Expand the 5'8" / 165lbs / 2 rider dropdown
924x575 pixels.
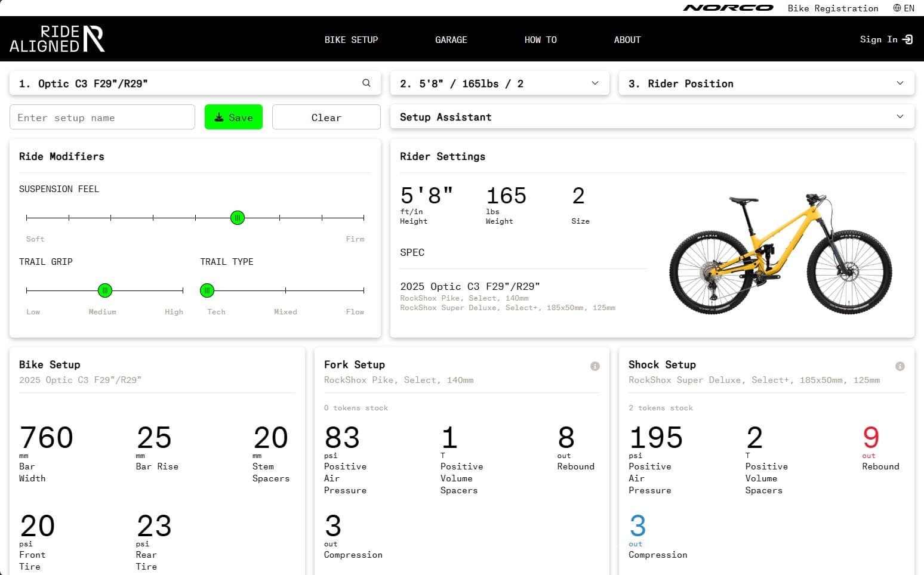(500, 84)
